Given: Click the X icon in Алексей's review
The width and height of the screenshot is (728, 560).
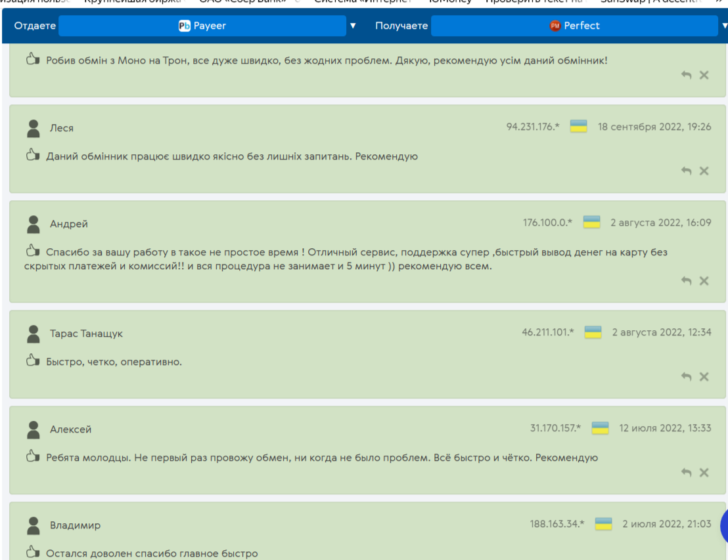Looking at the screenshot, I should point(704,473).
